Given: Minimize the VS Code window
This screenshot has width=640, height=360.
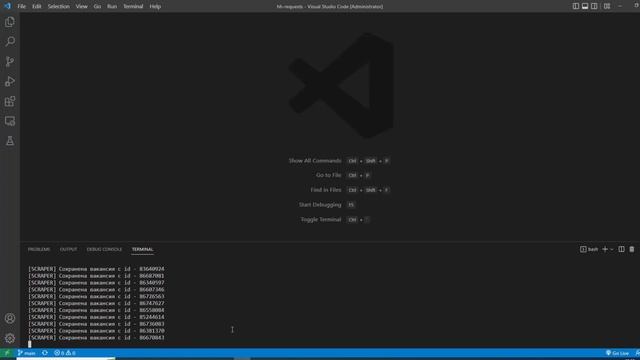Looking at the screenshot, I should [620, 6].
